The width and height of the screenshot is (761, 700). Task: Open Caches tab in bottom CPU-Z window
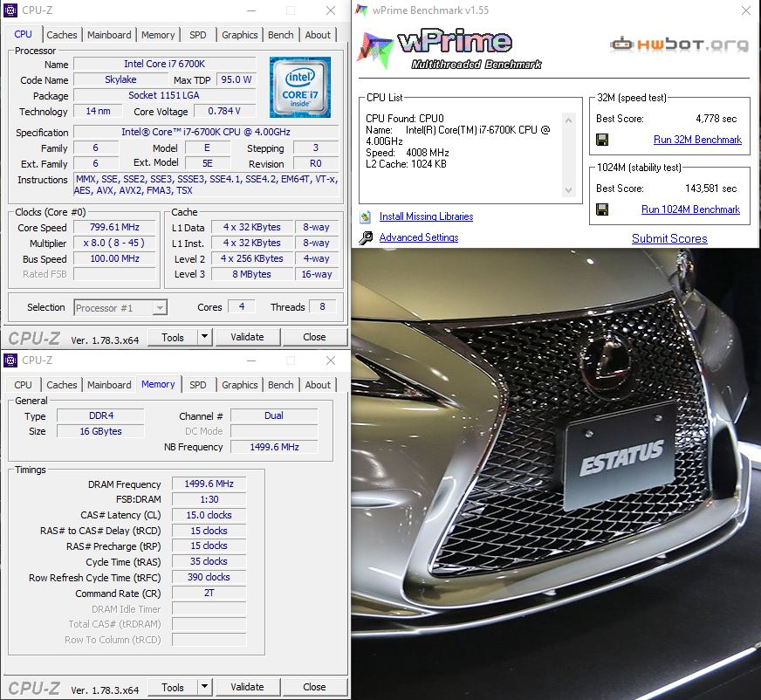(62, 385)
